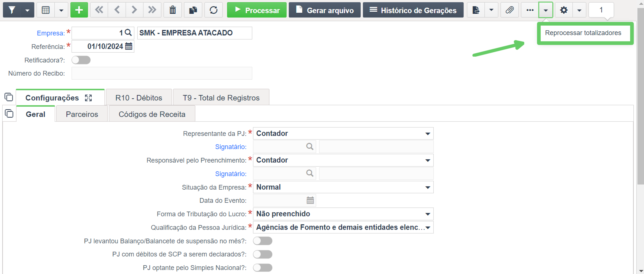This screenshot has height=274, width=644.
Task: Click Gerar arquivo button
Action: coord(325,10)
